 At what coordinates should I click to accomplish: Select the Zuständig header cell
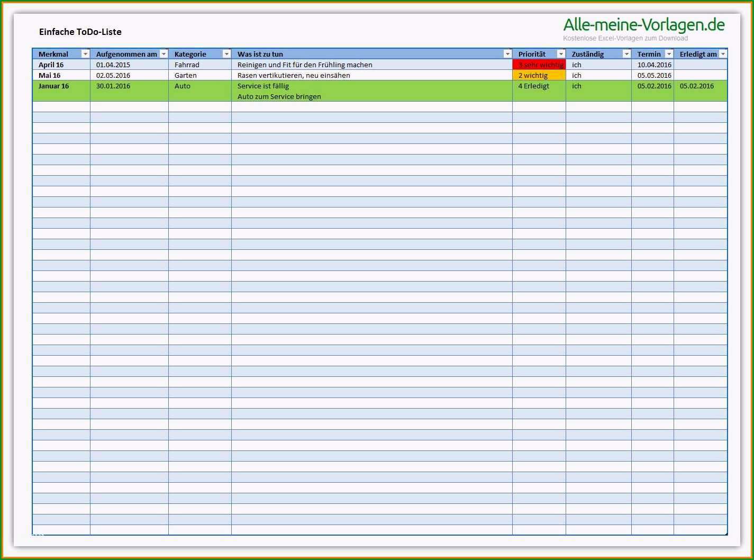[x=598, y=54]
